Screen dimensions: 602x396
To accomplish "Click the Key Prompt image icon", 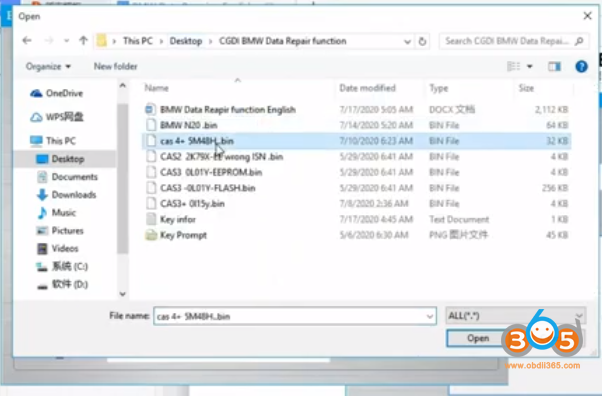I will coord(151,235).
